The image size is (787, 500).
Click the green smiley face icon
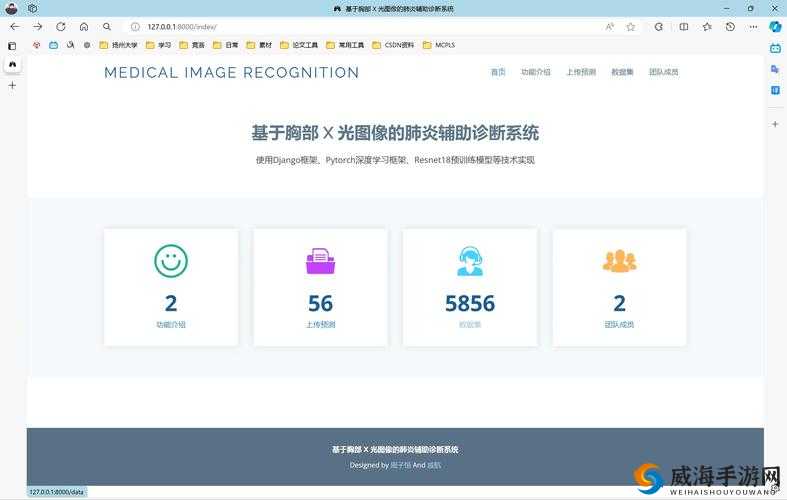pyautogui.click(x=171, y=261)
